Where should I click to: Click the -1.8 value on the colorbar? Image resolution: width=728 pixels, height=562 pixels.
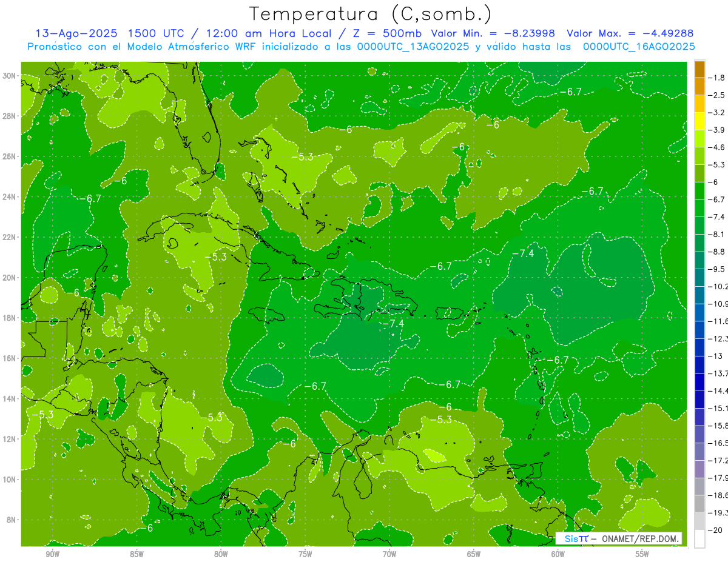pos(718,78)
